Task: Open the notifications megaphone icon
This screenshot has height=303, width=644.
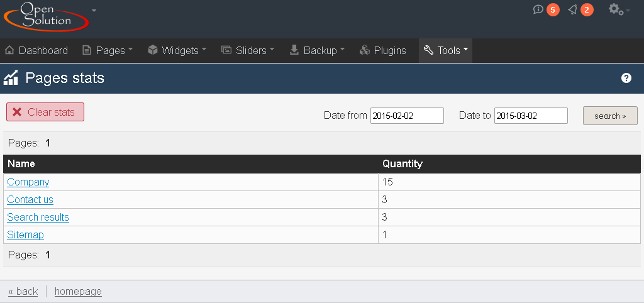Action: (x=572, y=9)
